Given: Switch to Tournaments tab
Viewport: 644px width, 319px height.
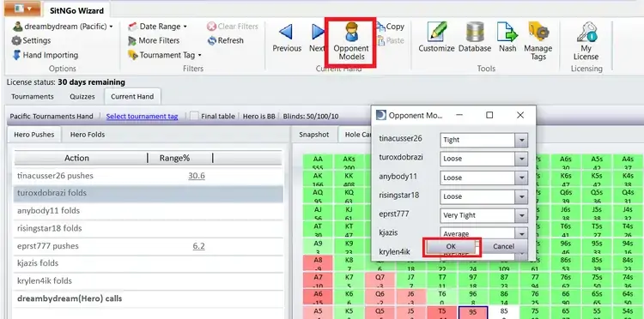Looking at the screenshot, I should (x=33, y=97).
